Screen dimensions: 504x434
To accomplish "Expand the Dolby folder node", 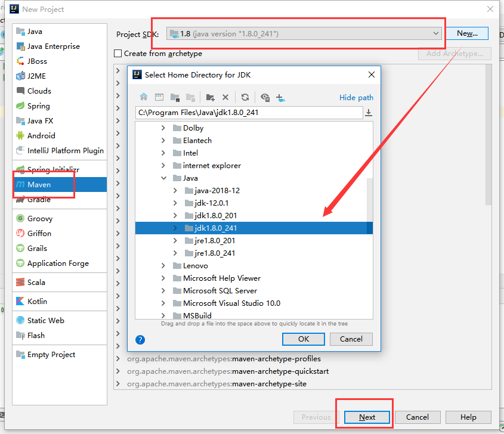I will [x=163, y=128].
